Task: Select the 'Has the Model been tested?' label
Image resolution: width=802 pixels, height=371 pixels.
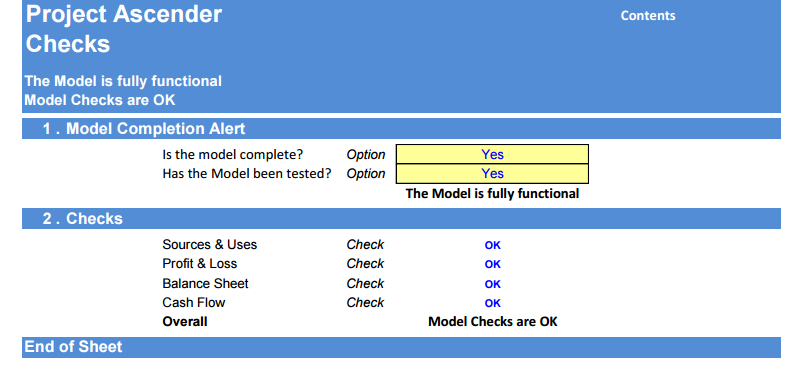Action: point(247,173)
